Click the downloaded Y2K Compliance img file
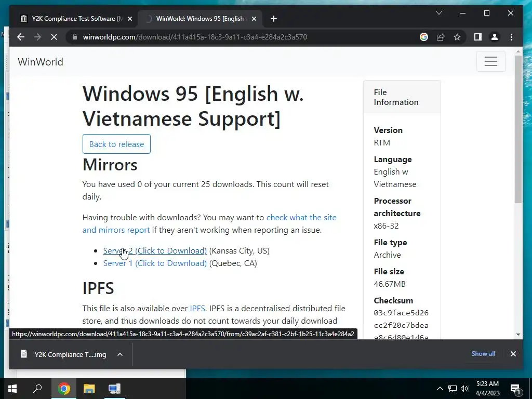 (x=63, y=354)
